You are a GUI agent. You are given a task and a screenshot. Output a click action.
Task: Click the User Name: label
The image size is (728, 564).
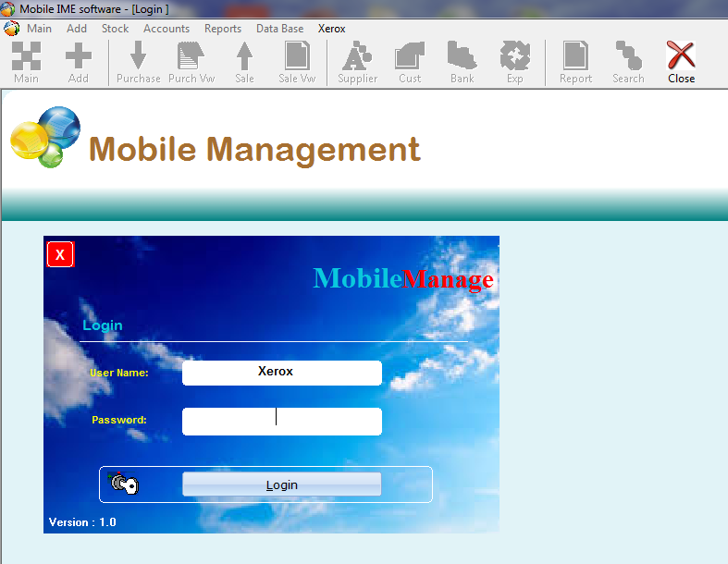118,373
